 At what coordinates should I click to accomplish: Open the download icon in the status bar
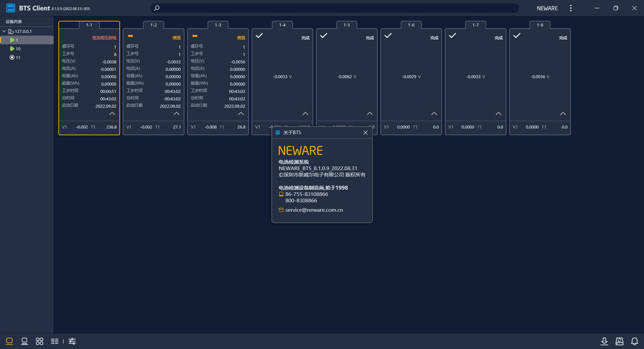point(604,341)
